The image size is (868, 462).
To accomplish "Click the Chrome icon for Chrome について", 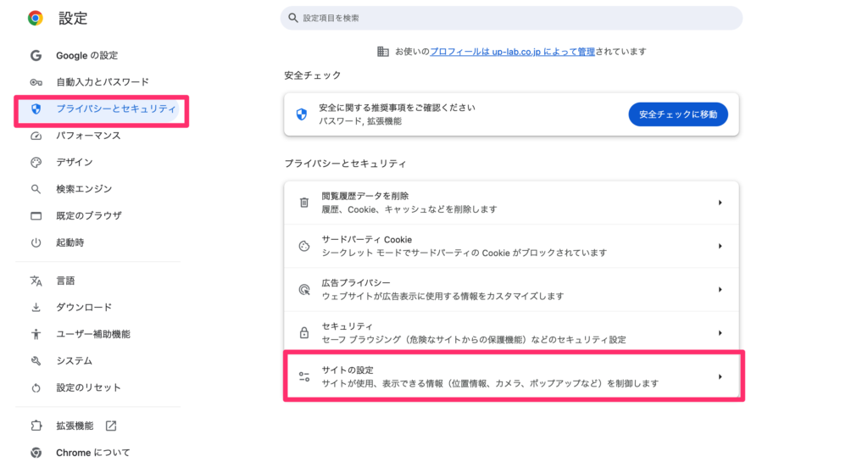I will coord(36,453).
